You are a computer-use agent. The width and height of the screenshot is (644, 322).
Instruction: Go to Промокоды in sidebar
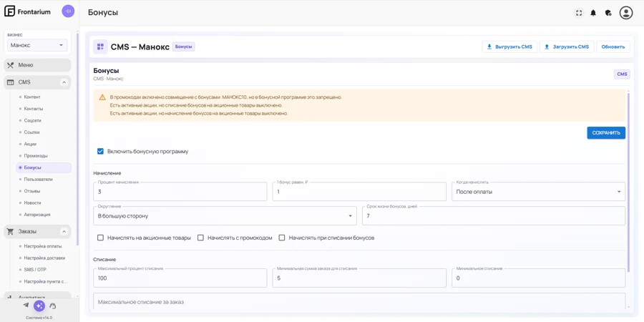[x=44, y=156]
